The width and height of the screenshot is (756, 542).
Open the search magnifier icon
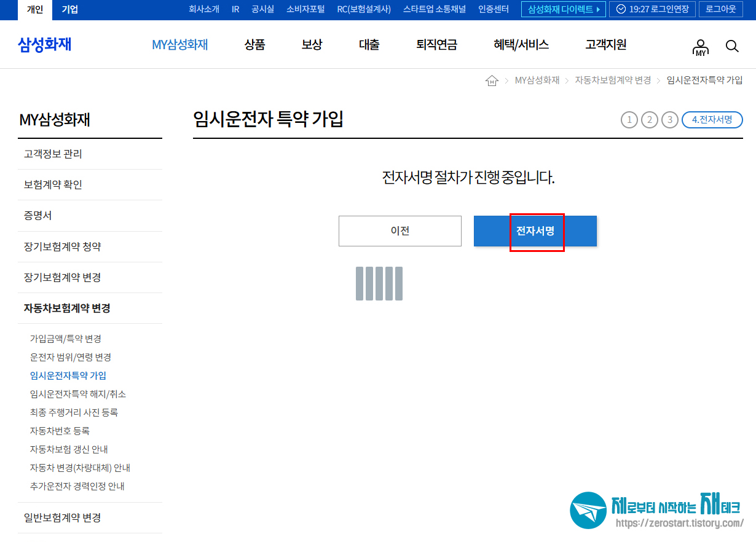coord(731,45)
